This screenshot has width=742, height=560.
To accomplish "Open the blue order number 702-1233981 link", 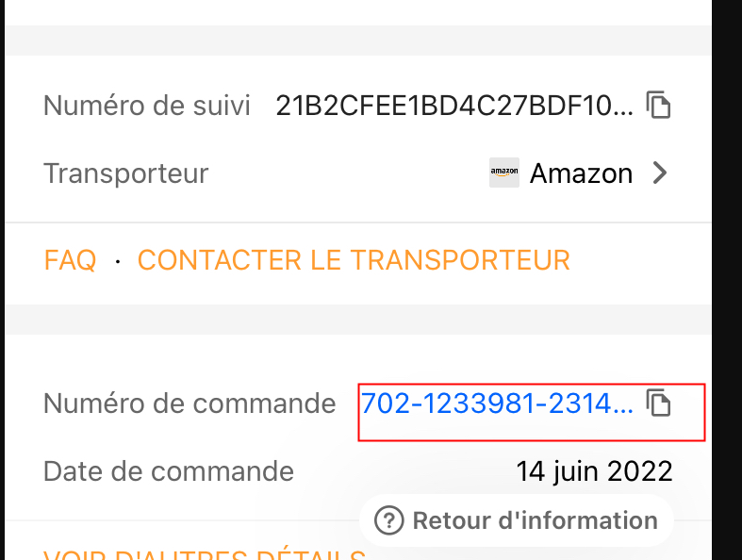I will click(x=497, y=404).
